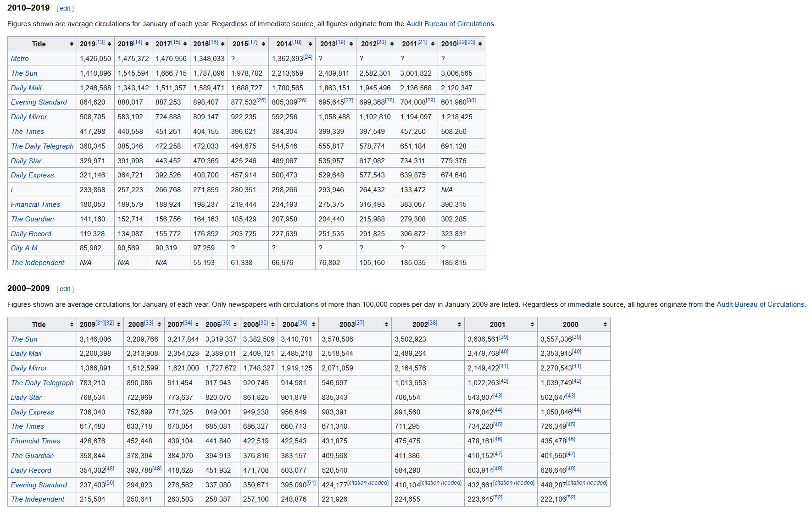Screen dimensions: 812x519
Task: Open Daily Mirror link in 2010–2019 table
Action: pos(29,117)
